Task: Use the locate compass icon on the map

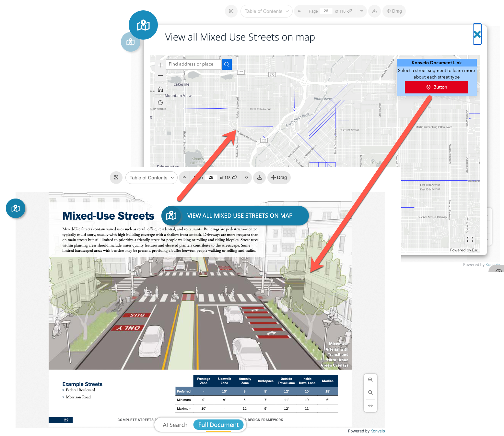Action: [160, 103]
